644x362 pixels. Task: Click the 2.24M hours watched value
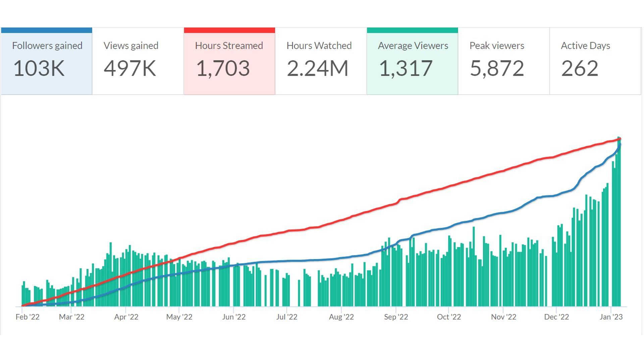[x=317, y=68]
